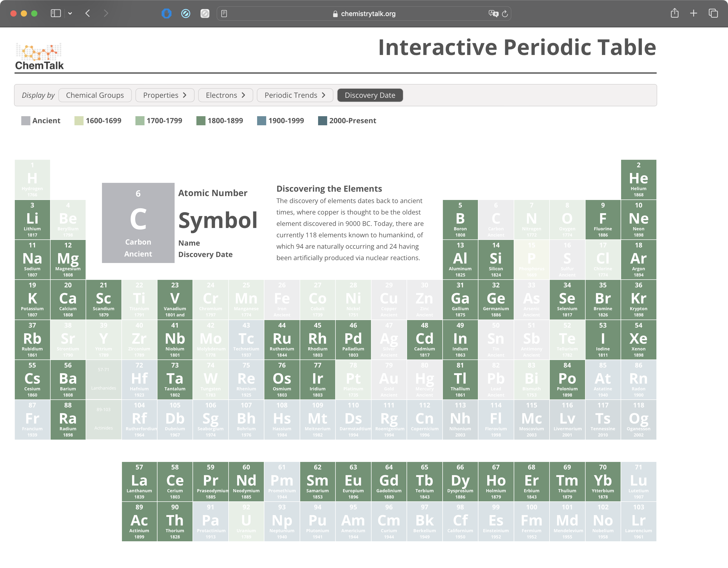Select the Hydrogen element tile

(32, 179)
